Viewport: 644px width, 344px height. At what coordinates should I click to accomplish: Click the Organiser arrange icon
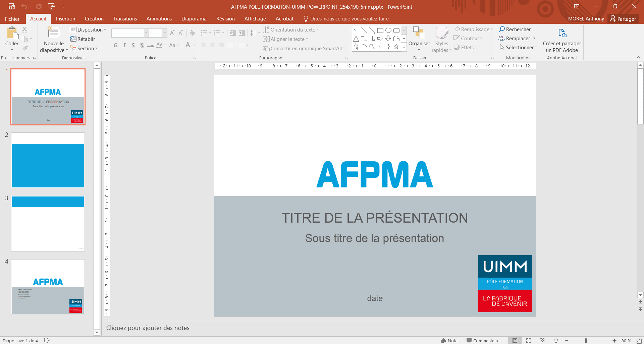pyautogui.click(x=419, y=33)
